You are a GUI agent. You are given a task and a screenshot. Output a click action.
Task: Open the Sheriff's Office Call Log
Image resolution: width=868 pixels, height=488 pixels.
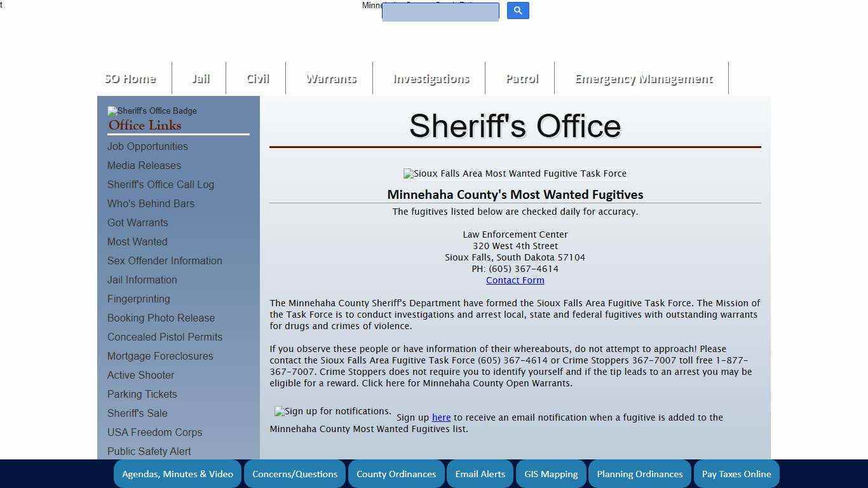[x=161, y=184]
